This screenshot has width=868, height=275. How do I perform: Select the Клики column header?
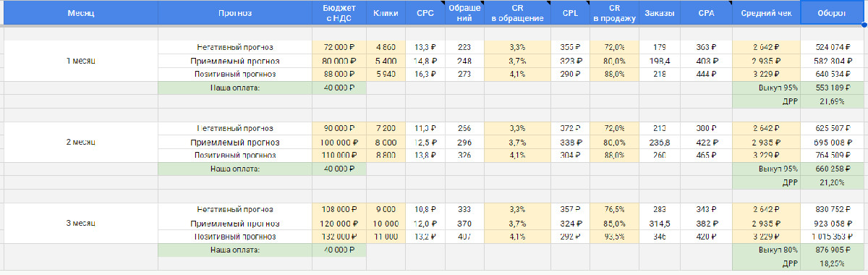(x=386, y=13)
